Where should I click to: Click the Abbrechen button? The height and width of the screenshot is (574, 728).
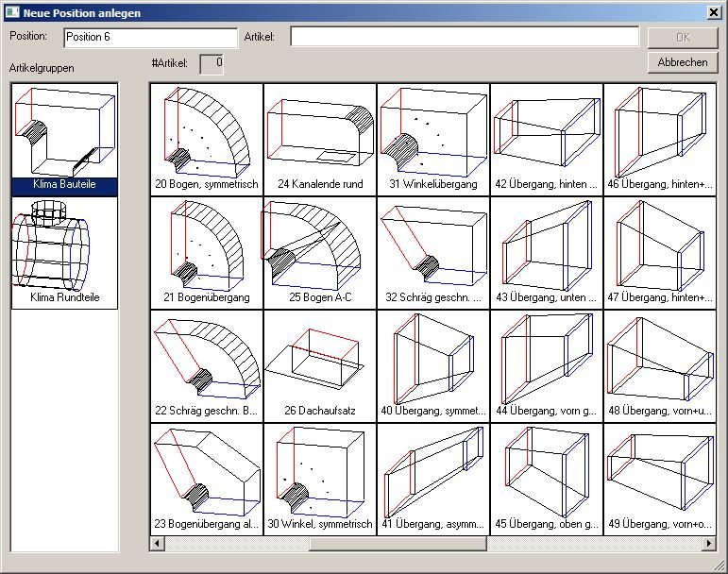click(x=682, y=62)
